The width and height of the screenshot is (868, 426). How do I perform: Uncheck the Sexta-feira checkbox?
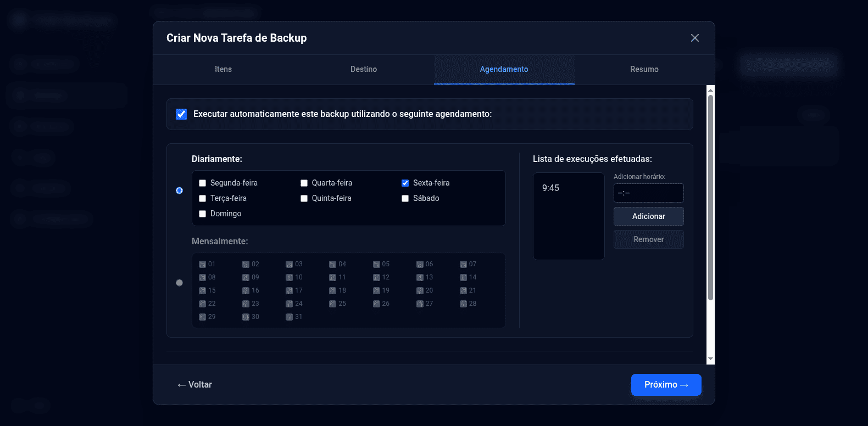tap(405, 183)
